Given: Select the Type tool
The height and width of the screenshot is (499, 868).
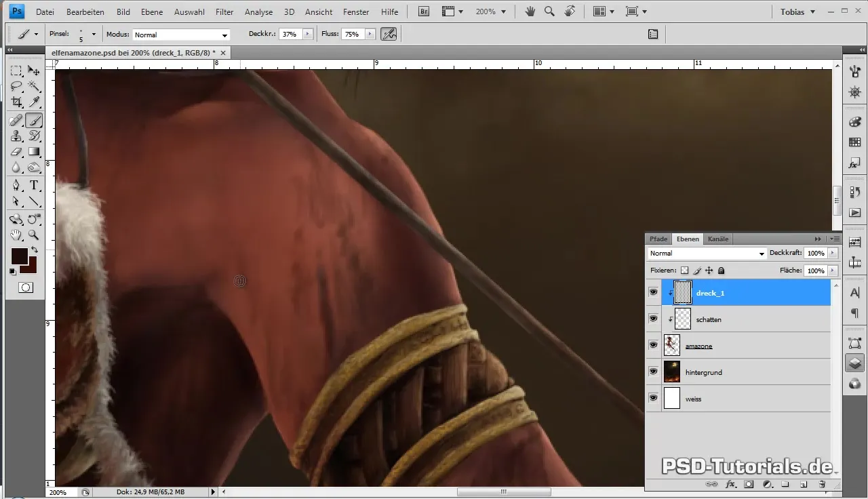Looking at the screenshot, I should tap(33, 186).
